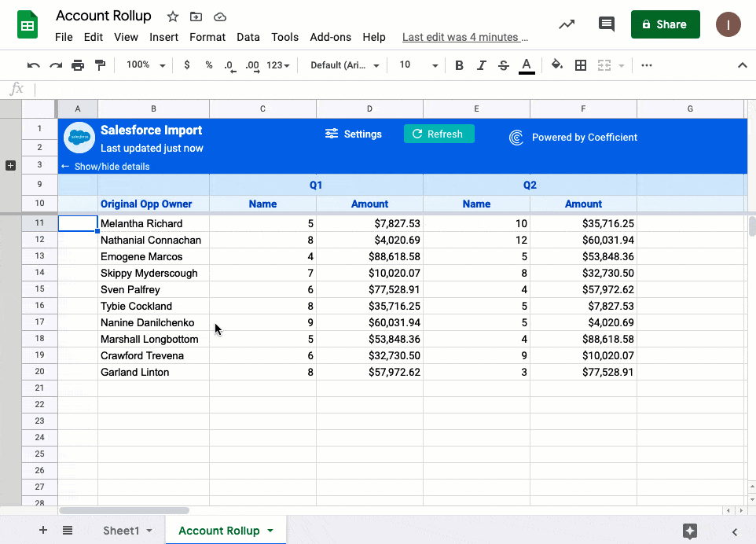Click the Google Sheets home icon
This screenshot has height=544, width=756.
click(x=28, y=24)
